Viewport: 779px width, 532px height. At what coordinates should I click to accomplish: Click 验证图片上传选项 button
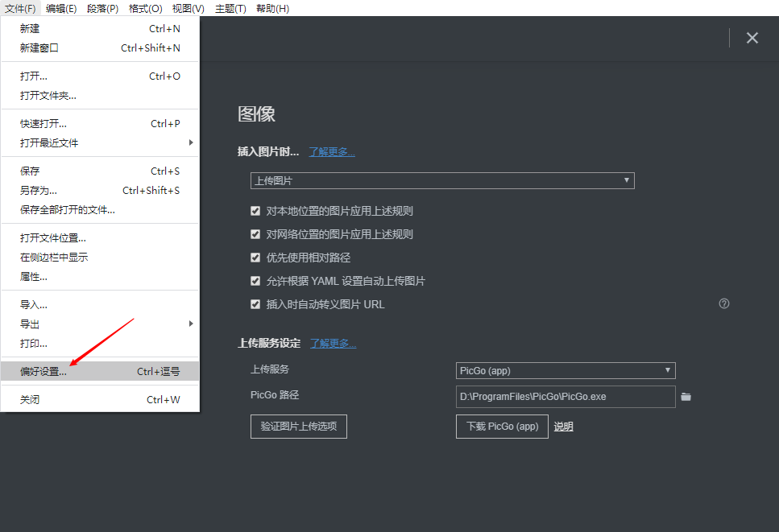(x=299, y=427)
